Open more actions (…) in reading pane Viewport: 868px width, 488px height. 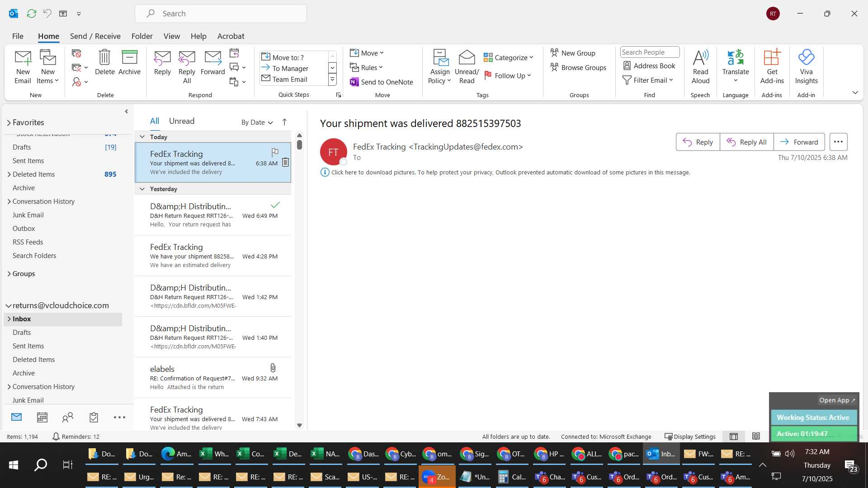838,142
